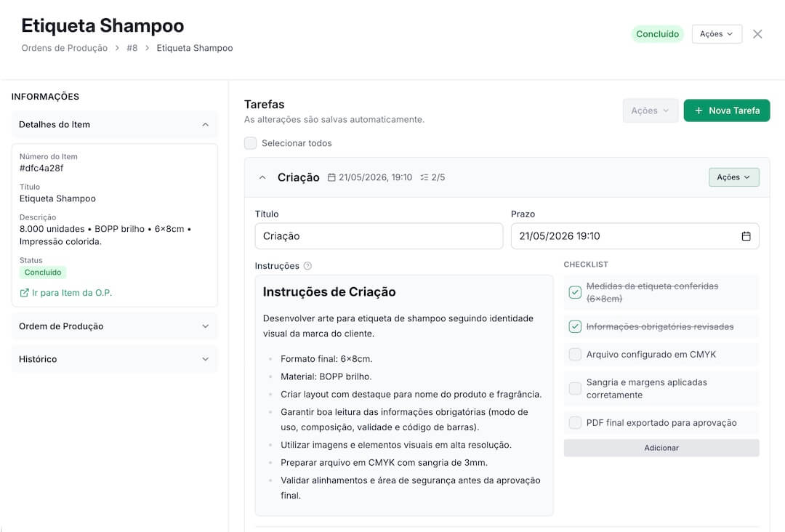Collapse the Detalhes do Item section
The height and width of the screenshot is (532, 785).
pos(115,124)
